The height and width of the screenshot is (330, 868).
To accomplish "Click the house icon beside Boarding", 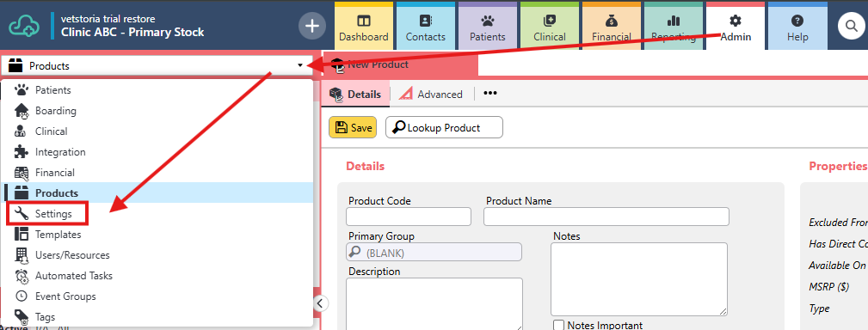I will [x=21, y=111].
